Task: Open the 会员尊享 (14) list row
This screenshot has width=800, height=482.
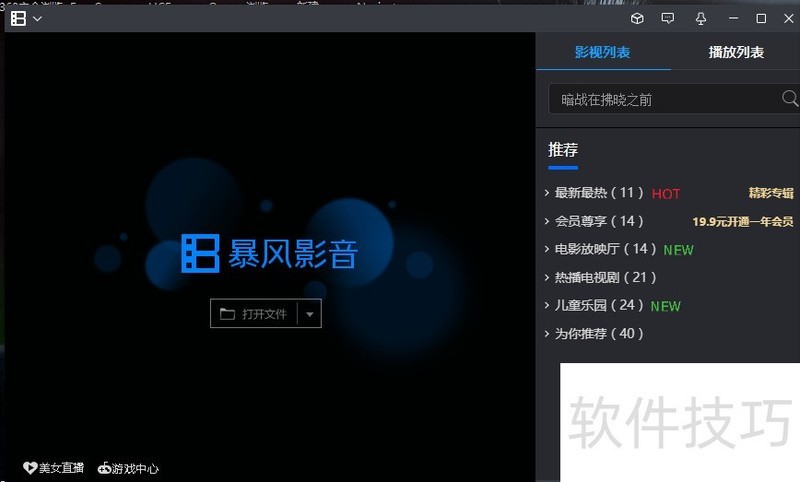Action: click(x=668, y=221)
